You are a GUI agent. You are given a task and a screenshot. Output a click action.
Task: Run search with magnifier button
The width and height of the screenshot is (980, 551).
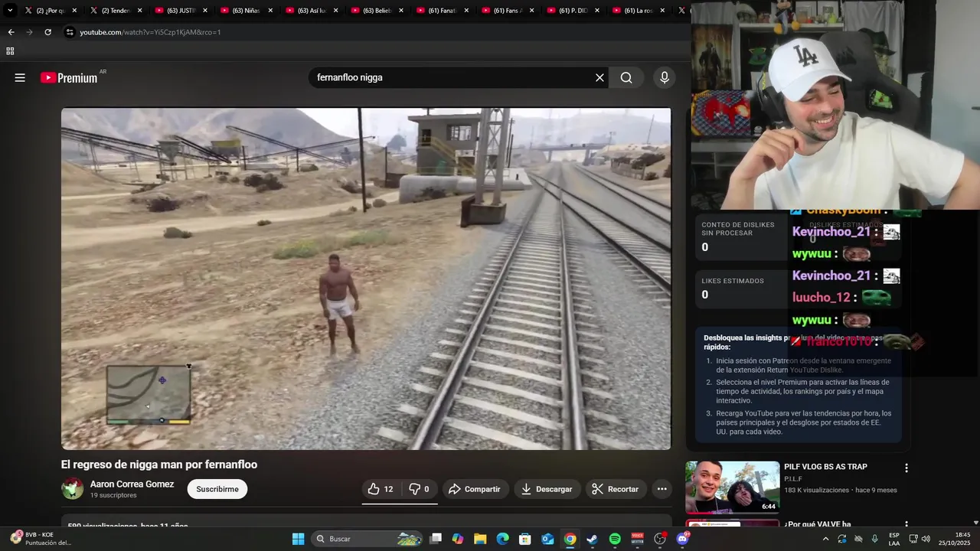pyautogui.click(x=626, y=77)
